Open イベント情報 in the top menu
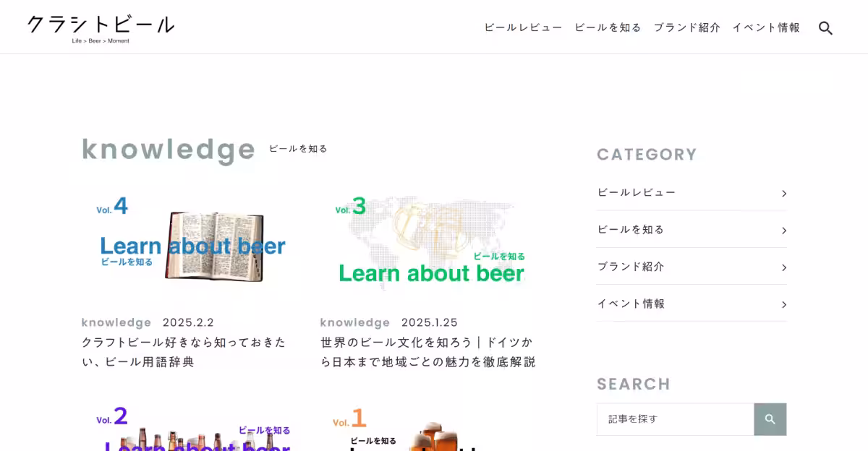This screenshot has height=451, width=868. [766, 27]
